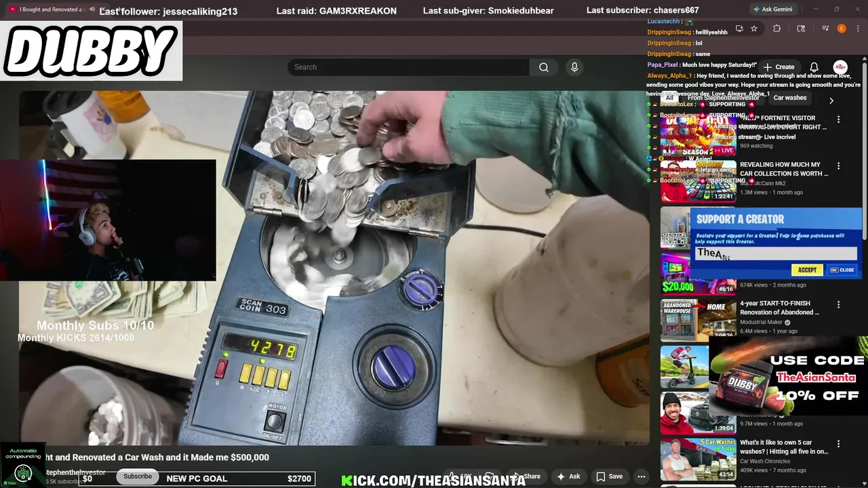868x488 pixels.
Task: Bookmark this page with the star icon
Action: pos(754,28)
